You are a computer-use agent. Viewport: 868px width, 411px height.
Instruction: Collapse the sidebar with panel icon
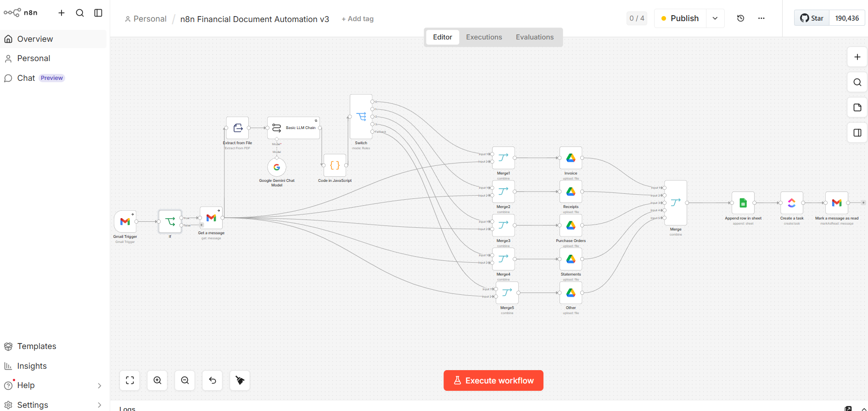click(98, 13)
